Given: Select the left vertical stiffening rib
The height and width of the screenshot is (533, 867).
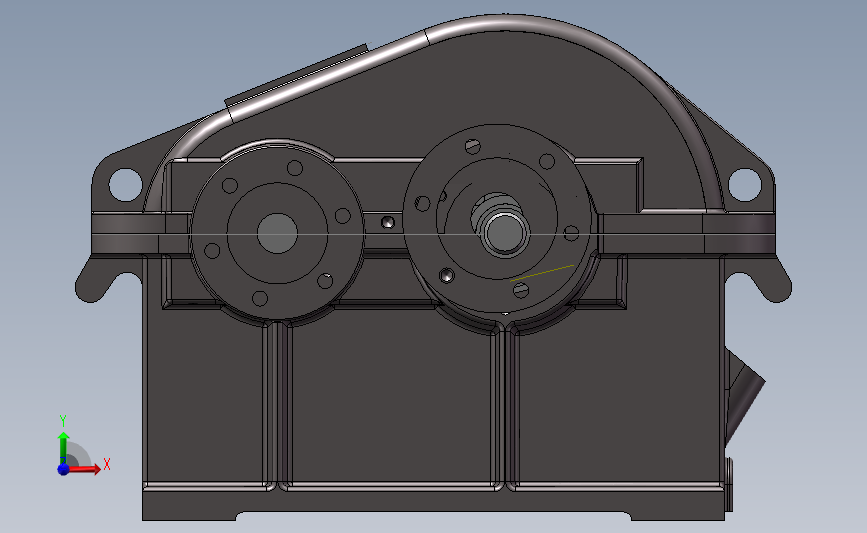Looking at the screenshot, I should coord(277,406).
